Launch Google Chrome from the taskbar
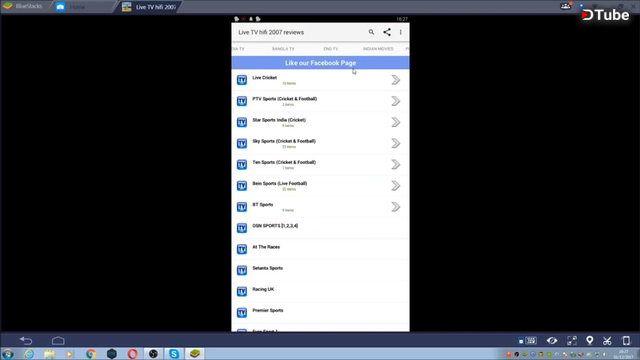Image resolution: width=640 pixels, height=360 pixels. pyautogui.click(x=91, y=354)
